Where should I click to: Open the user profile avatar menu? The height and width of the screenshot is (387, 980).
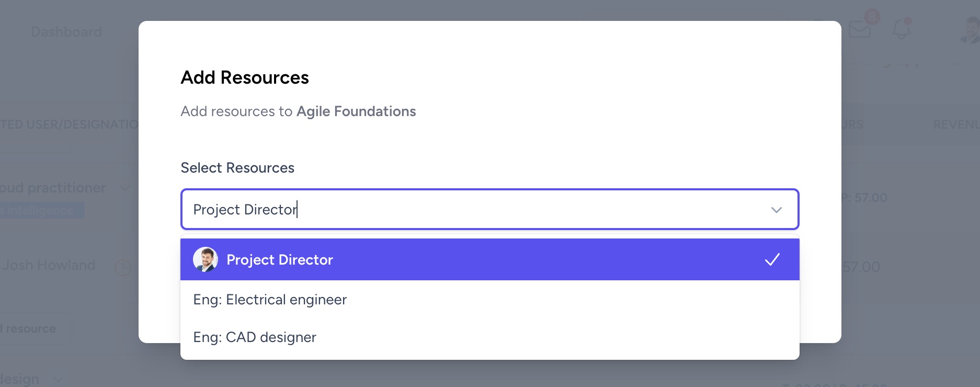pos(972,29)
